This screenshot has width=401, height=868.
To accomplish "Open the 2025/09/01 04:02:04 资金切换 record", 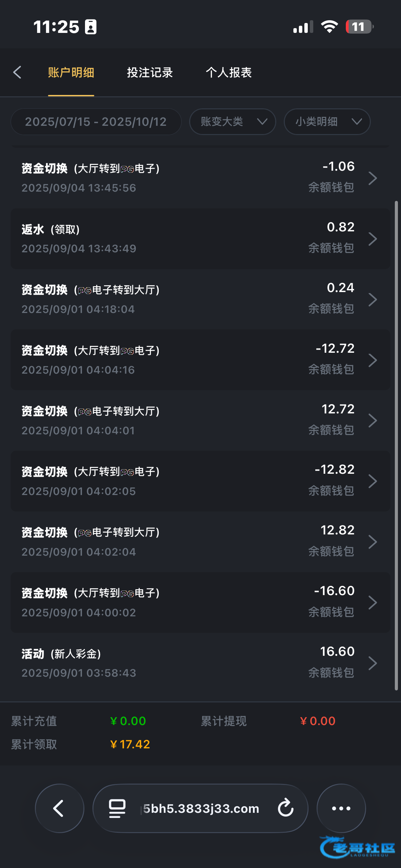I will [x=171, y=542].
